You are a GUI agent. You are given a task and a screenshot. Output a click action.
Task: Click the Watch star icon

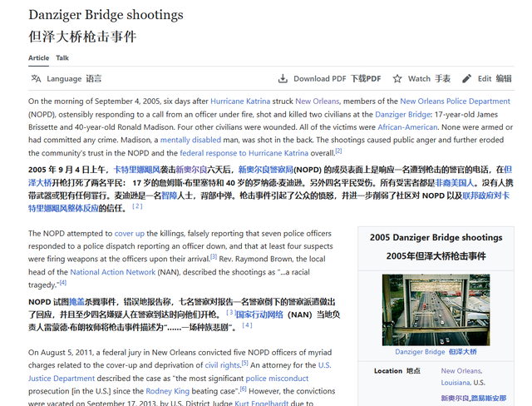(397, 78)
